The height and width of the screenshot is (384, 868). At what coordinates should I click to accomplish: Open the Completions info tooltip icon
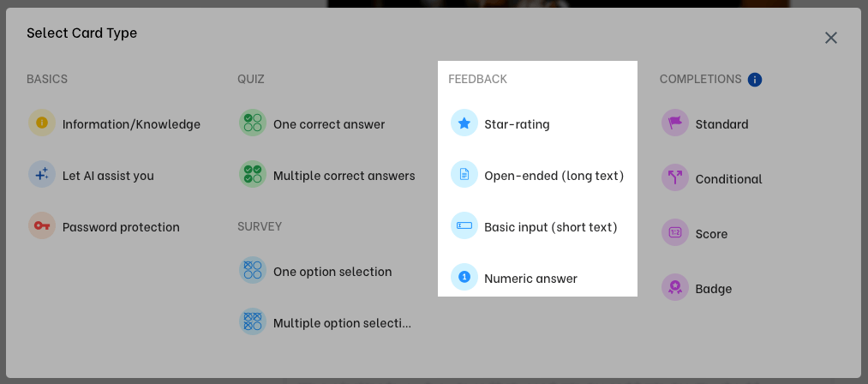[x=755, y=80]
